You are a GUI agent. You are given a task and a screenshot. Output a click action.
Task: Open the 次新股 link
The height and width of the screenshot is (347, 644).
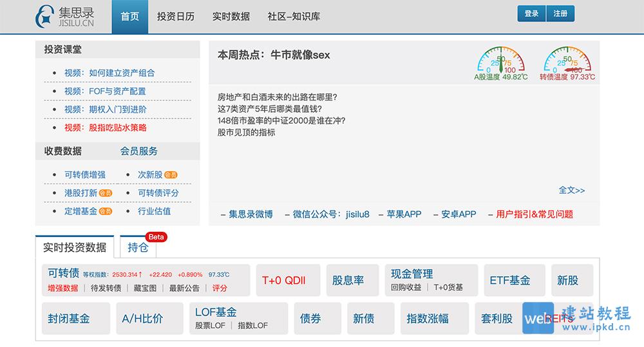tap(150, 175)
